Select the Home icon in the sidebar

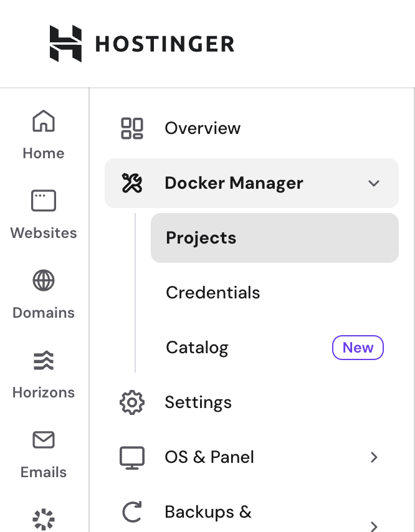click(x=43, y=121)
